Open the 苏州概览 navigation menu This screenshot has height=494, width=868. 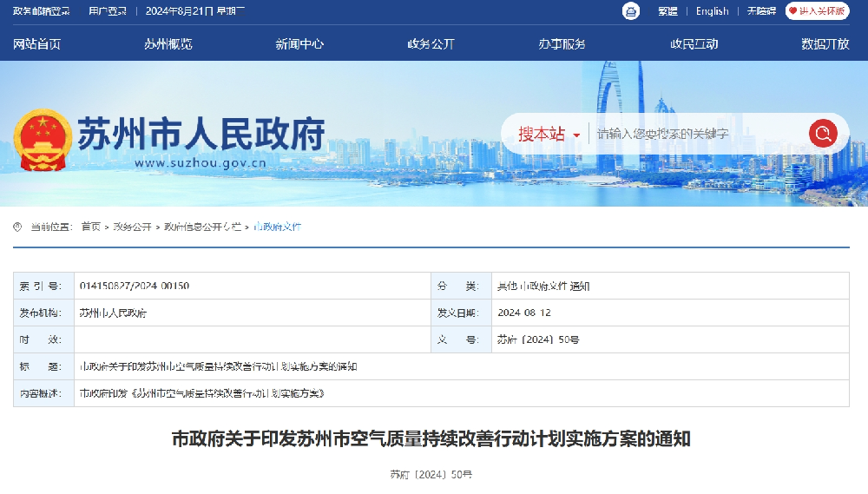[x=168, y=44]
